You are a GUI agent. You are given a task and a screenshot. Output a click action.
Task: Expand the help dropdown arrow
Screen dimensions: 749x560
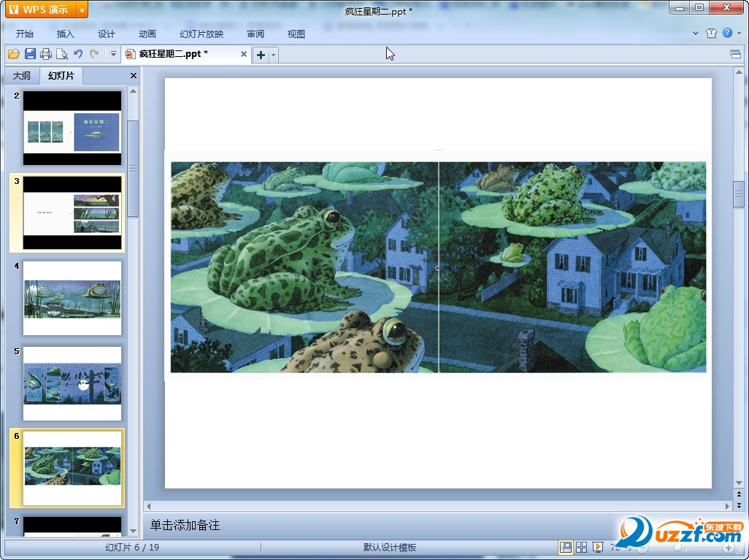740,33
